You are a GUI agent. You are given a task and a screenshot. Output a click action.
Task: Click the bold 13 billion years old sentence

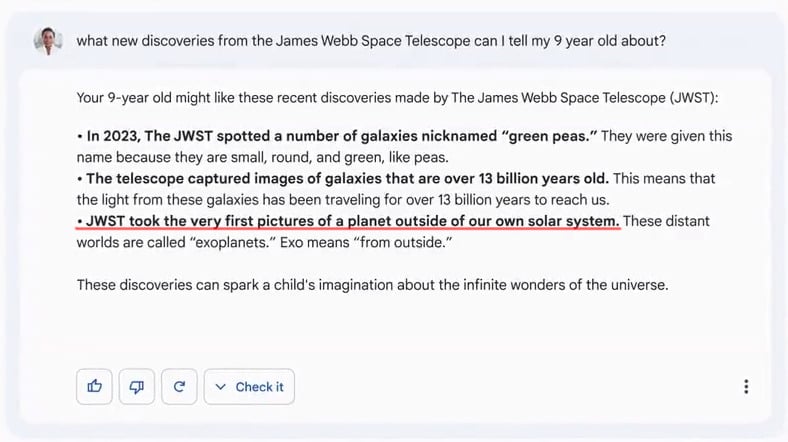point(348,178)
